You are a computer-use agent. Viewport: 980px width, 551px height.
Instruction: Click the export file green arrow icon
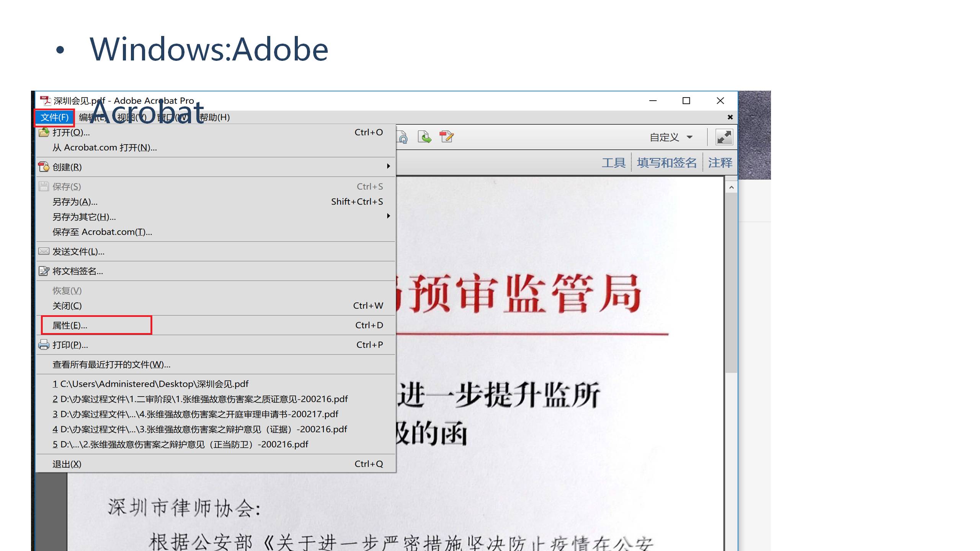pyautogui.click(x=424, y=137)
